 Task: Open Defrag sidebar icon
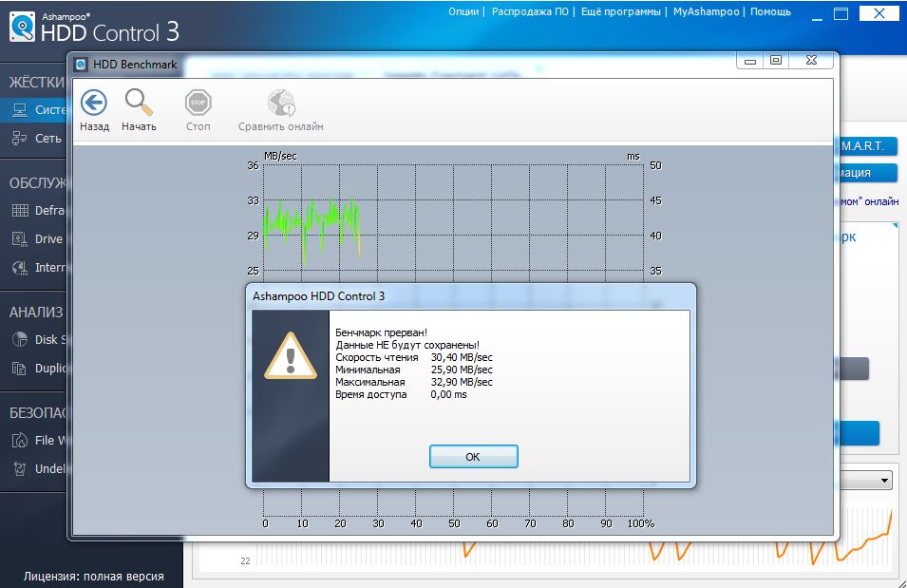[x=20, y=210]
